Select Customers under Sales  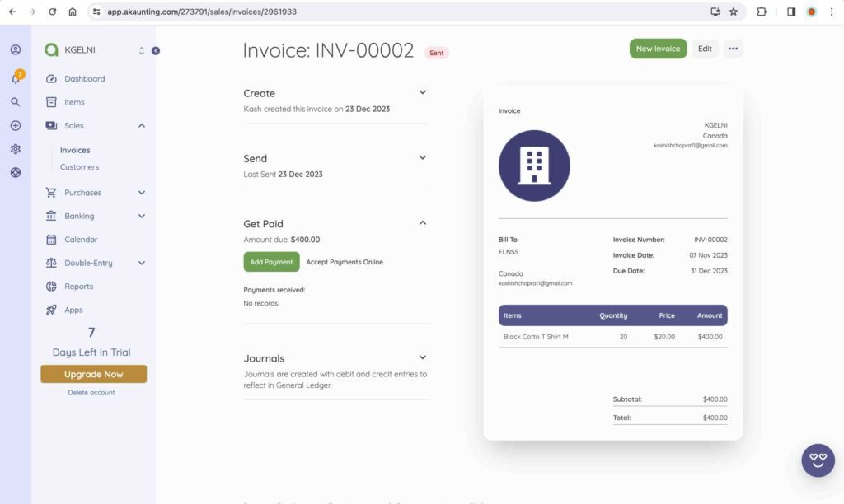click(79, 167)
